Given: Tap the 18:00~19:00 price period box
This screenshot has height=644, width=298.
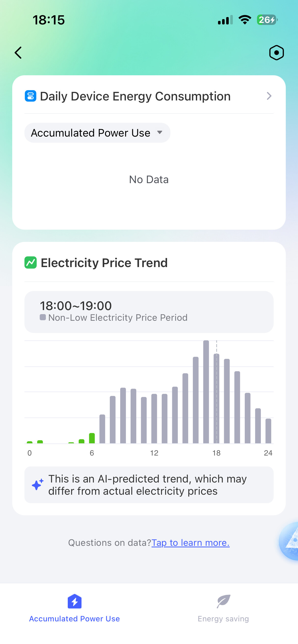Looking at the screenshot, I should click(149, 312).
